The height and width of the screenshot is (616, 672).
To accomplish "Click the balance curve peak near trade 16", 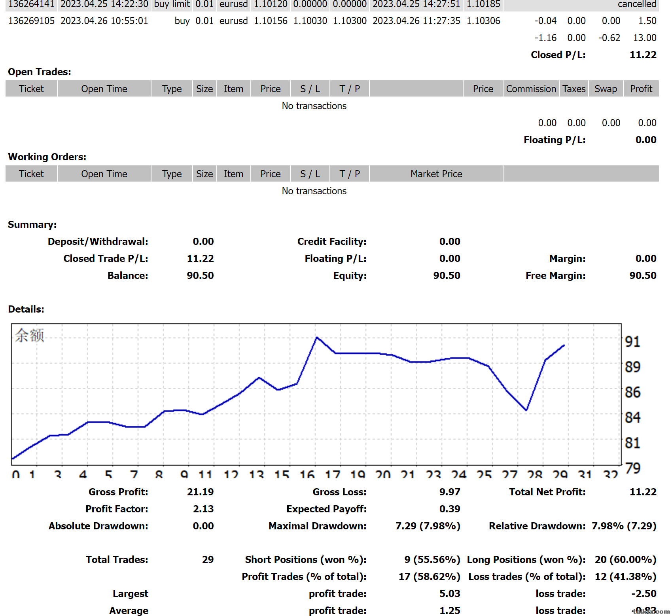I will coord(317,337).
